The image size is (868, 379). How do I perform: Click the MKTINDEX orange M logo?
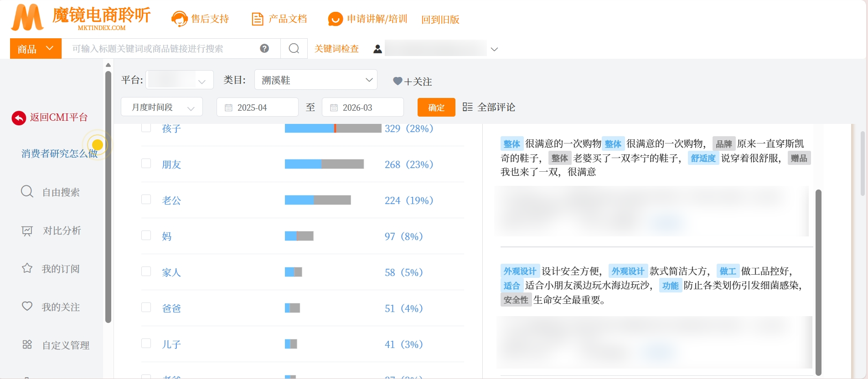pyautogui.click(x=27, y=18)
